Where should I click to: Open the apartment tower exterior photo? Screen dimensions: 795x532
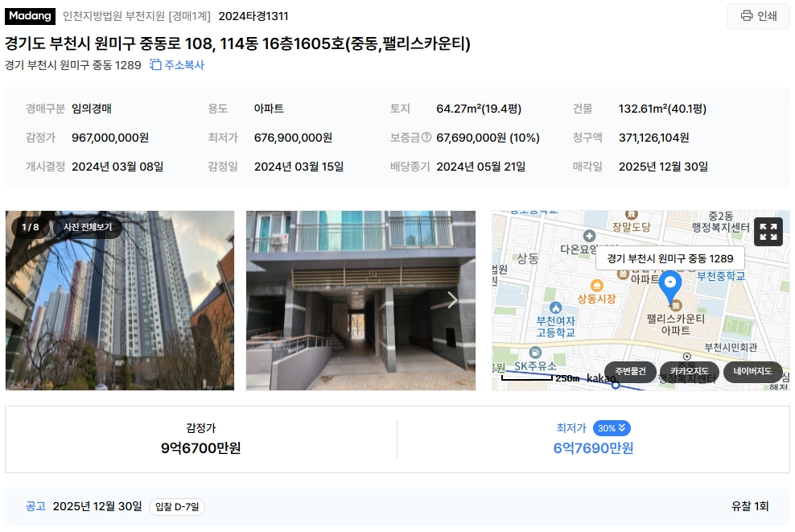tap(120, 300)
